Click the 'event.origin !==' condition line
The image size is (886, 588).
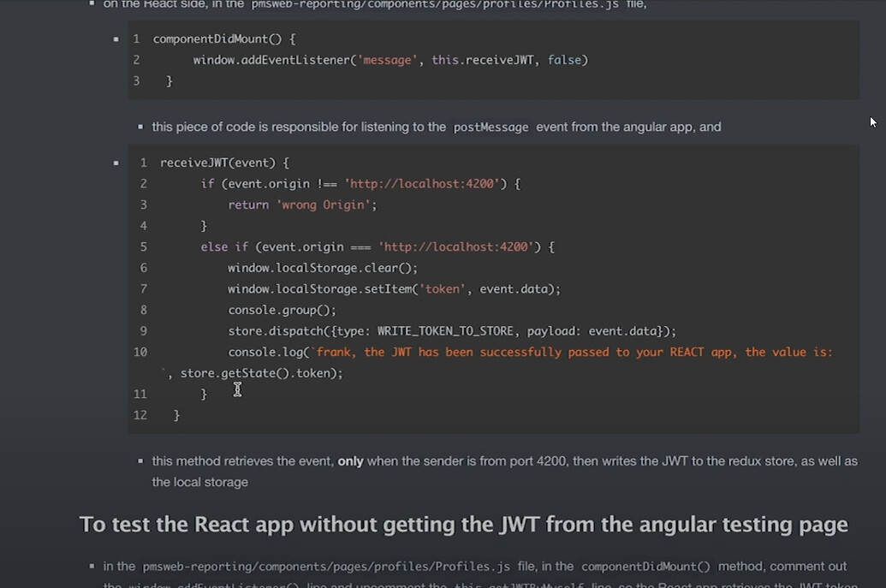(x=360, y=183)
